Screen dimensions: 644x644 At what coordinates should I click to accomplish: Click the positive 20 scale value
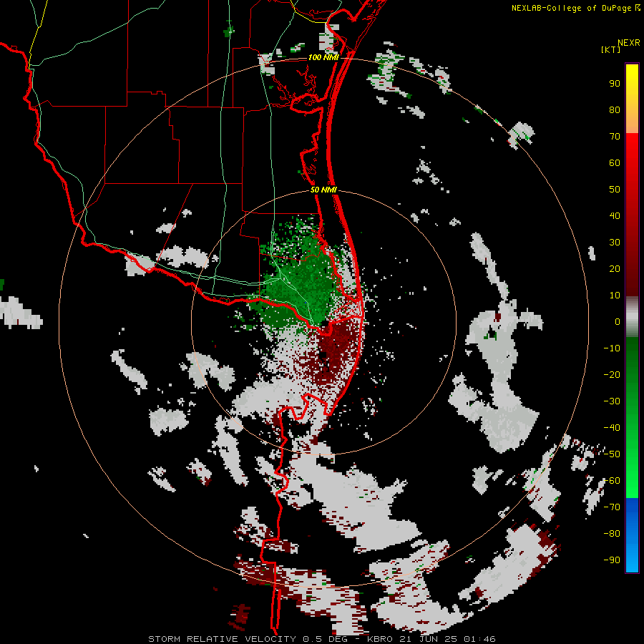tap(615, 269)
